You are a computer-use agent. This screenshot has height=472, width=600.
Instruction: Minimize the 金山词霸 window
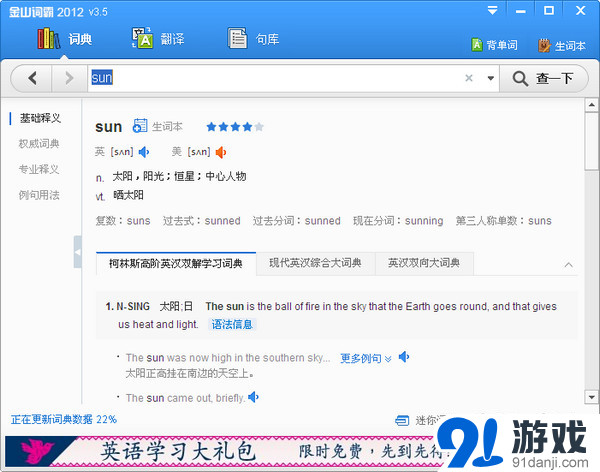coord(520,11)
